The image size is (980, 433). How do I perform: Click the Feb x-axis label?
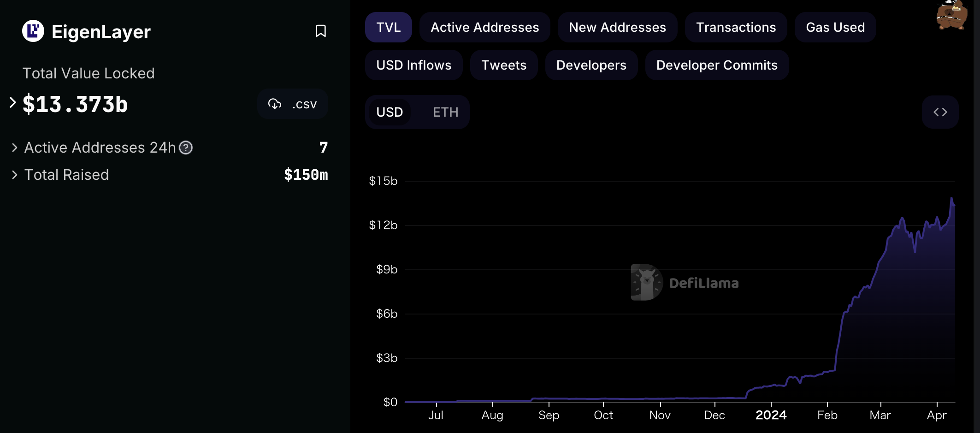tap(827, 415)
